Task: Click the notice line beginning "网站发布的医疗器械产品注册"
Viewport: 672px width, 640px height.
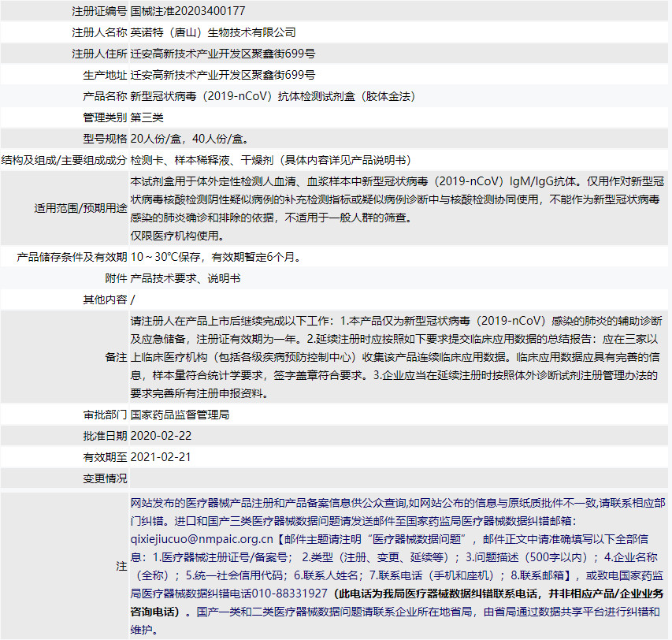Action: tap(398, 503)
